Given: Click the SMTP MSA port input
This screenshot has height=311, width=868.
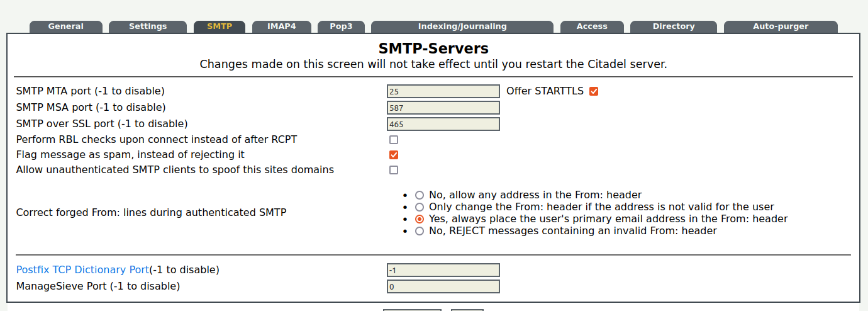Looking at the screenshot, I should tap(443, 108).
